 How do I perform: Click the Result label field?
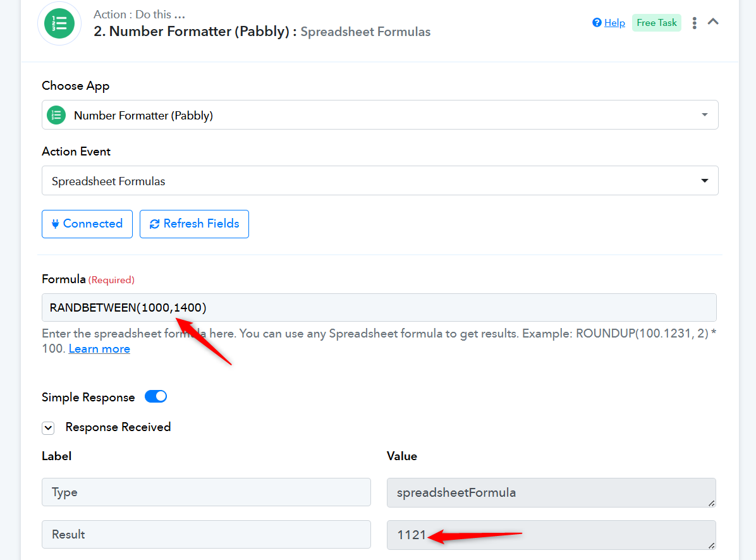(206, 535)
